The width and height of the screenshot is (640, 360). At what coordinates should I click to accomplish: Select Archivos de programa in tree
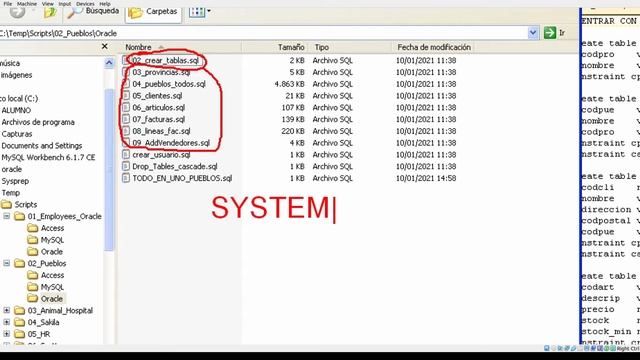point(38,122)
